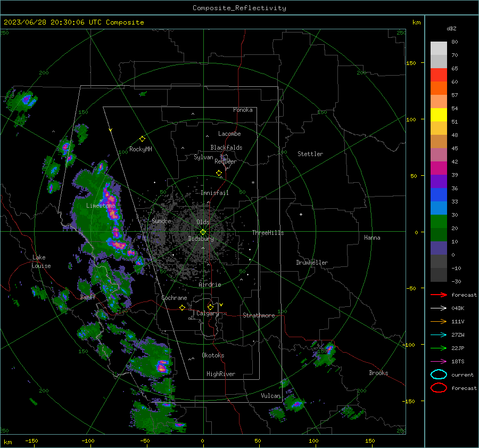Image resolution: width=479 pixels, height=448 pixels.
Task: Click the Calgary city label
Action: 208,313
